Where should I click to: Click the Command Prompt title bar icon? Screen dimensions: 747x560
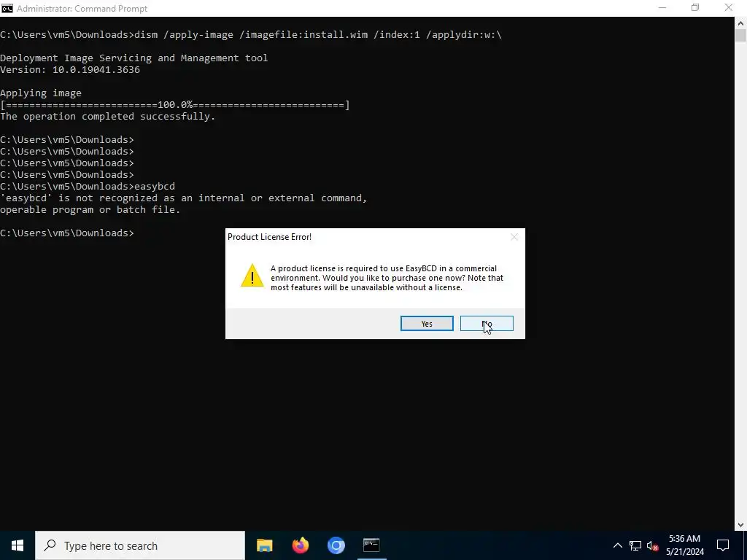[x=7, y=8]
